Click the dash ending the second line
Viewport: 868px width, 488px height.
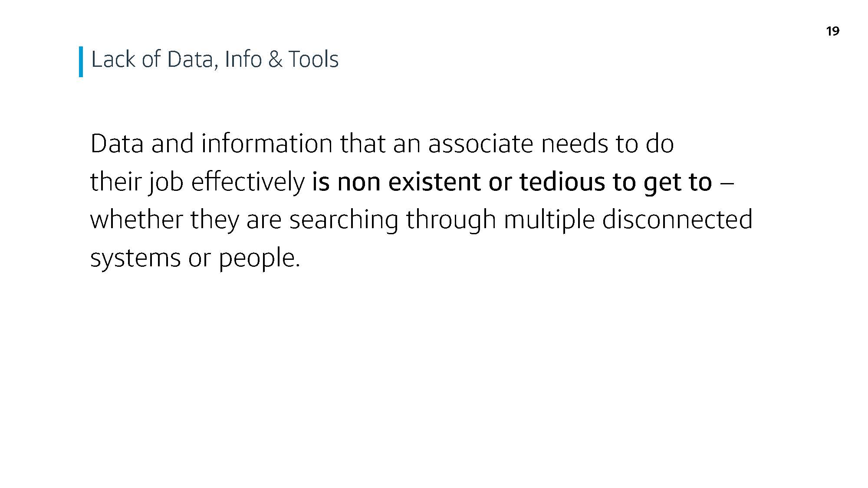click(x=727, y=183)
